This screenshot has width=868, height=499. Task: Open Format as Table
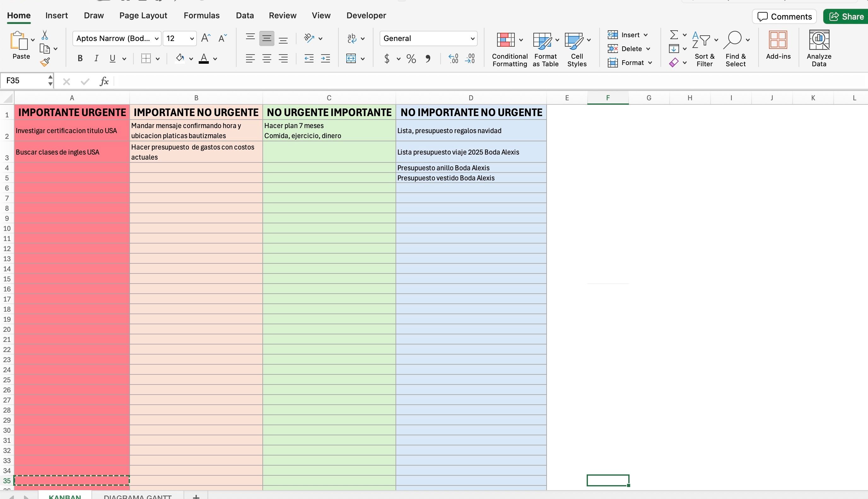click(546, 49)
